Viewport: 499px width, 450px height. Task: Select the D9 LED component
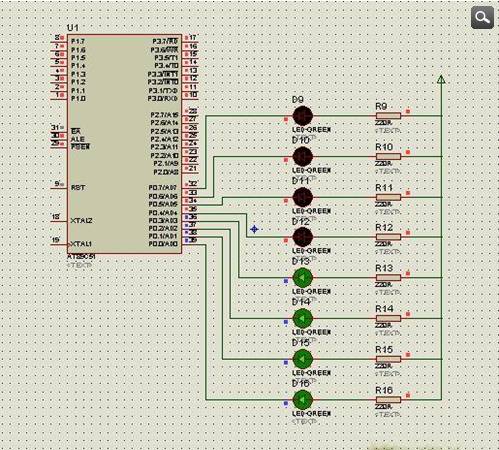pyautogui.click(x=303, y=116)
